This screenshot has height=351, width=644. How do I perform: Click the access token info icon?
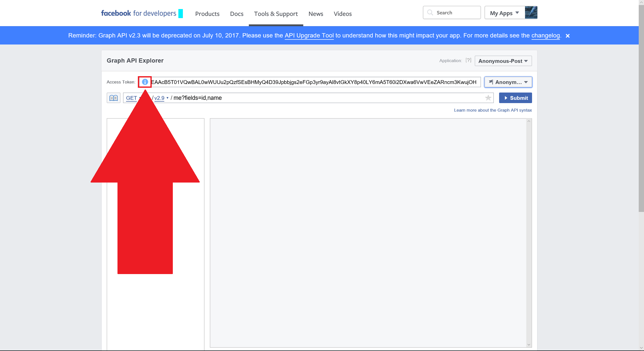[145, 82]
